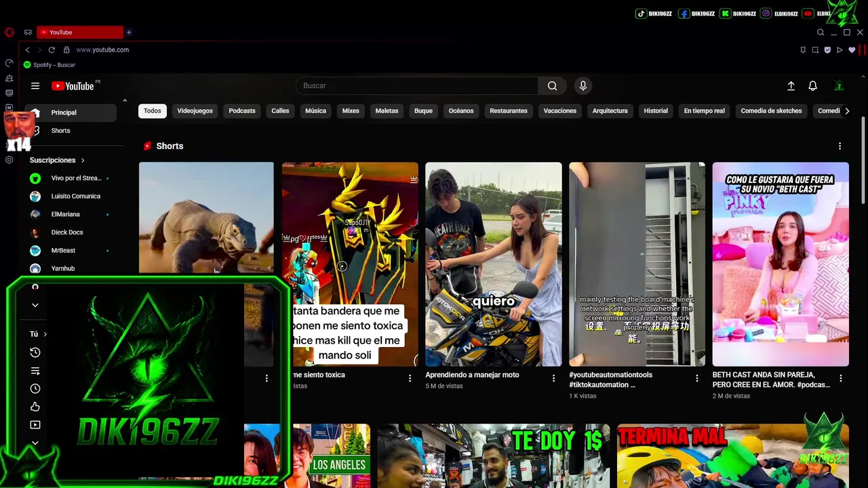868x488 pixels.
Task: Open playlists icon in sidebar
Action: click(x=35, y=371)
